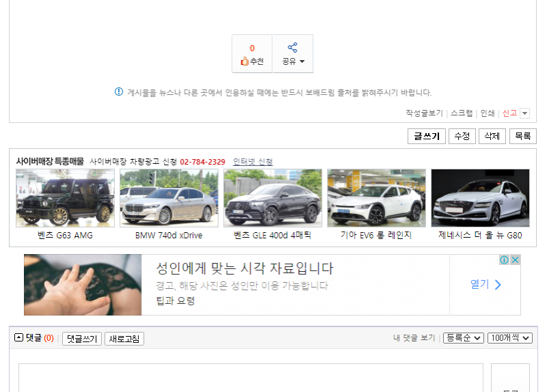Image resolution: width=547 pixels, height=392 pixels.
Task: Click the 인터넷 신청 link
Action: click(x=252, y=162)
